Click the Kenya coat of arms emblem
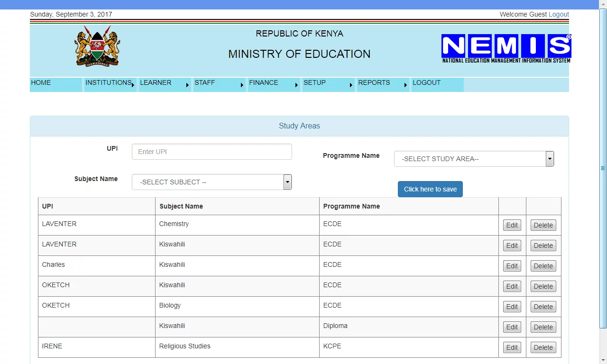The width and height of the screenshot is (607, 364). [x=97, y=46]
